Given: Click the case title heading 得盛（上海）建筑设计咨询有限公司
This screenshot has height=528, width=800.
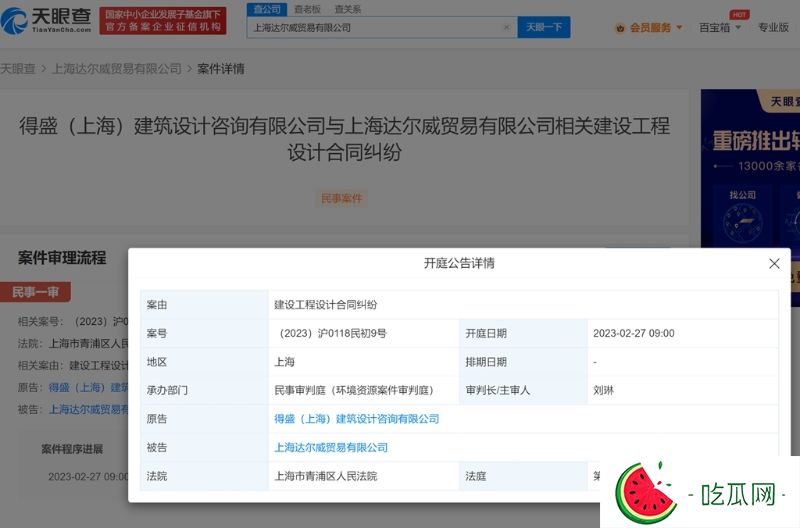Looking at the screenshot, I should click(344, 139).
